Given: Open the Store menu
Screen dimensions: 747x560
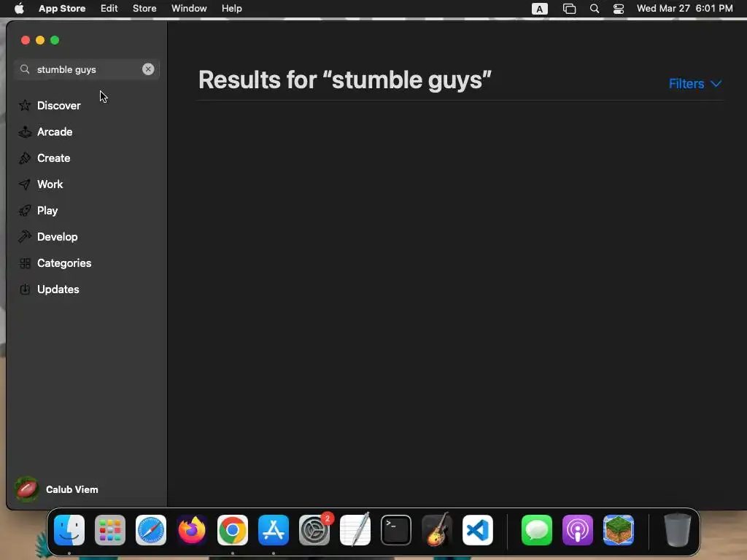Looking at the screenshot, I should point(144,8).
